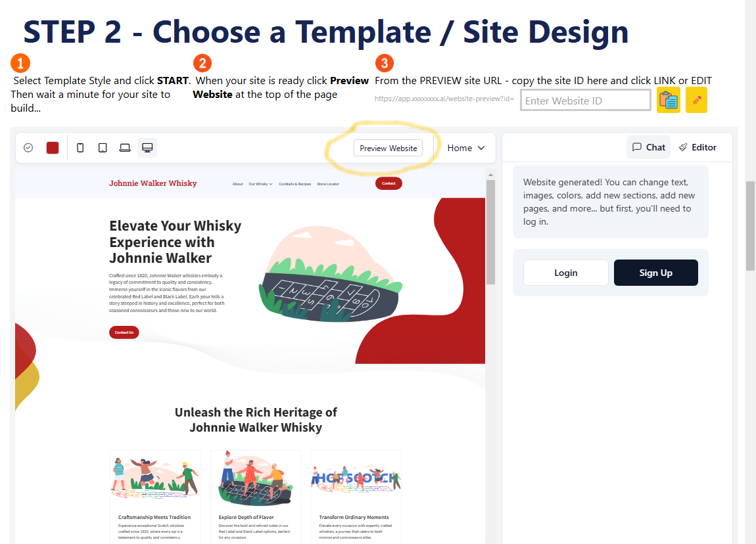756x544 pixels.
Task: Click the Sign Up button
Action: pyautogui.click(x=655, y=273)
